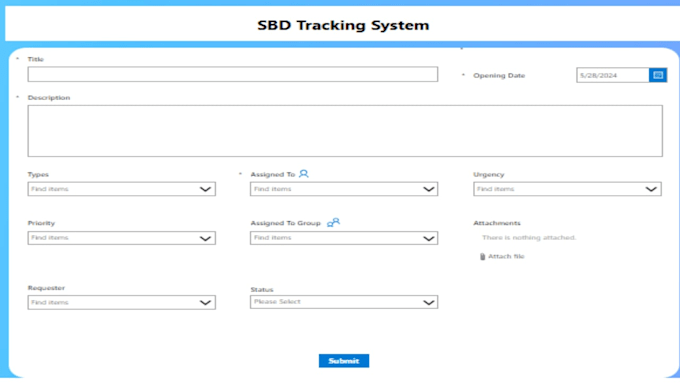Expand the Requester dropdown chevron
The image size is (680, 383).
pos(205,303)
